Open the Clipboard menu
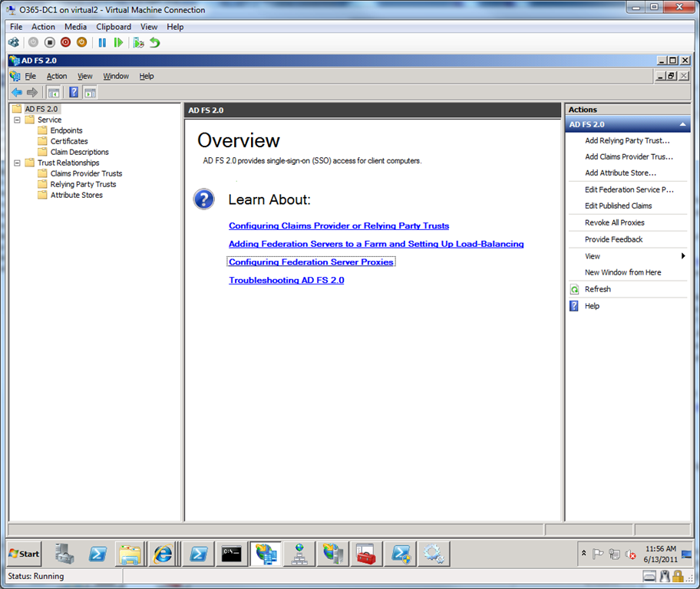 [x=114, y=27]
